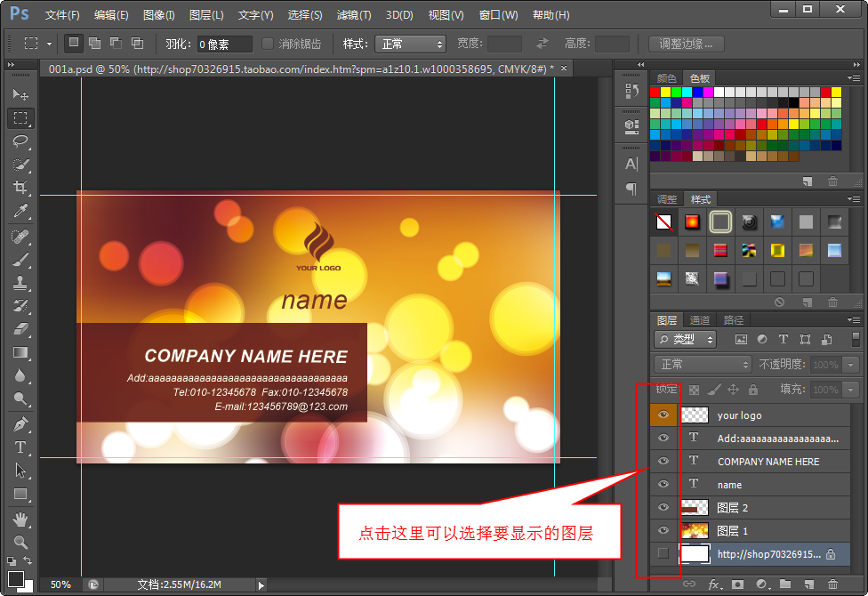Open the layer blend mode dropdown 正常
This screenshot has width=868, height=596.
tap(703, 364)
